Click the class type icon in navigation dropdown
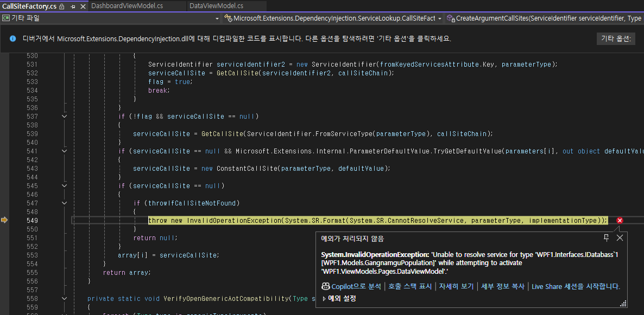This screenshot has width=644, height=315. (228, 18)
